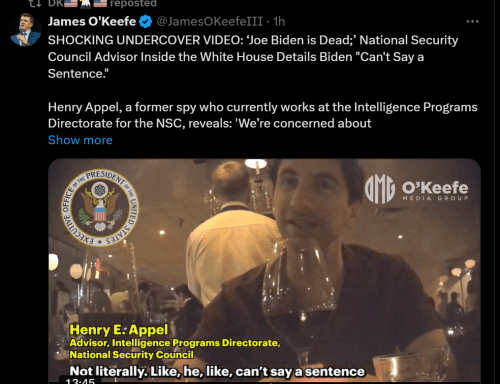500x384 pixels.
Task: Click the SHOCKING UNDERCOVER VIDEO headline text
Action: pos(146,40)
